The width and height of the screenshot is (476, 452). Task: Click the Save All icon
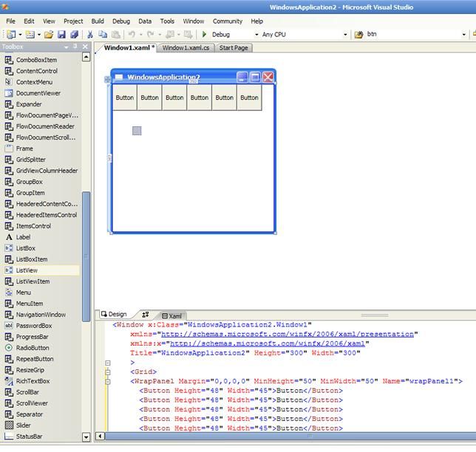click(x=75, y=35)
